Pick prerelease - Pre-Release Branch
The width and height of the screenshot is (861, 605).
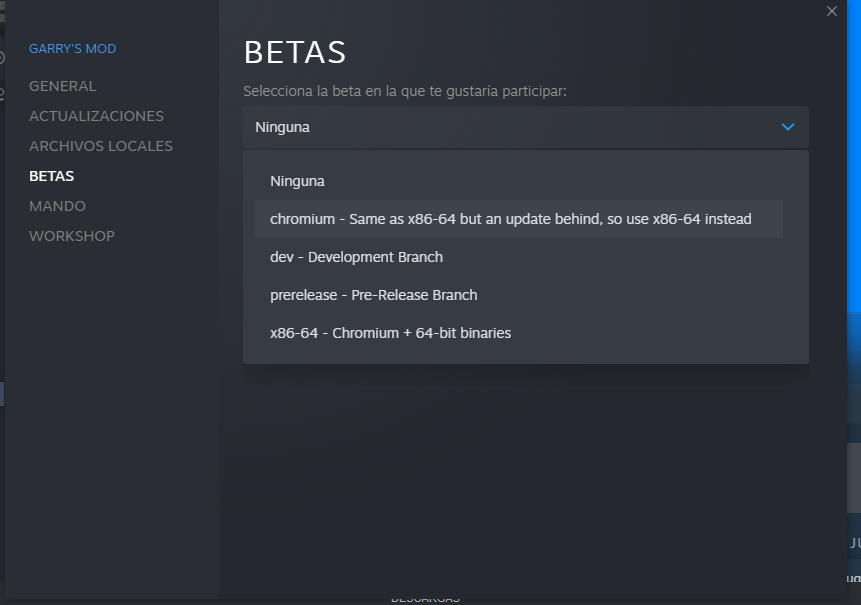373,295
